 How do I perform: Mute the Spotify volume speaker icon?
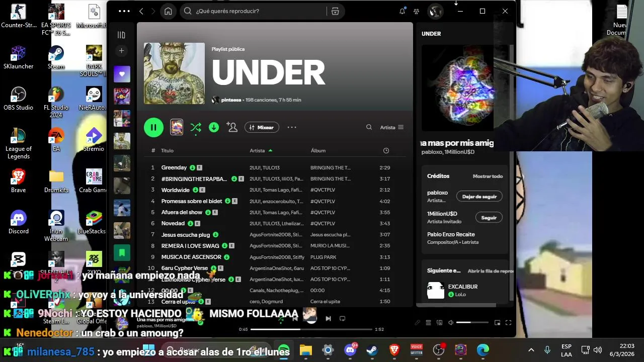(x=451, y=323)
